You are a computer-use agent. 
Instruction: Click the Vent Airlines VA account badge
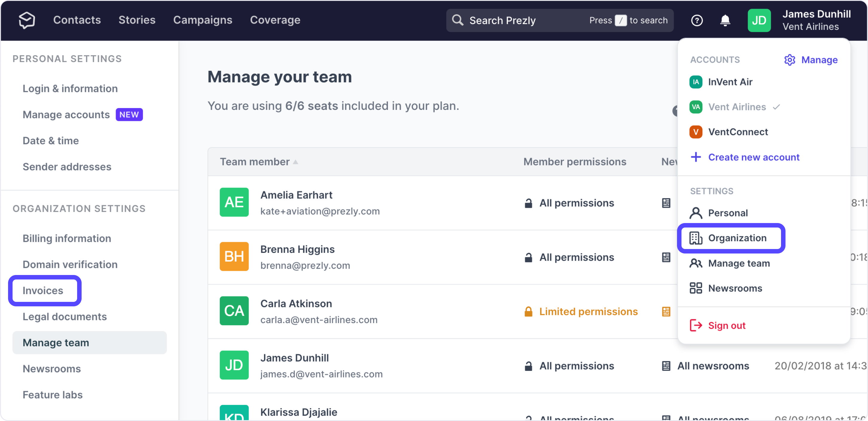point(696,107)
